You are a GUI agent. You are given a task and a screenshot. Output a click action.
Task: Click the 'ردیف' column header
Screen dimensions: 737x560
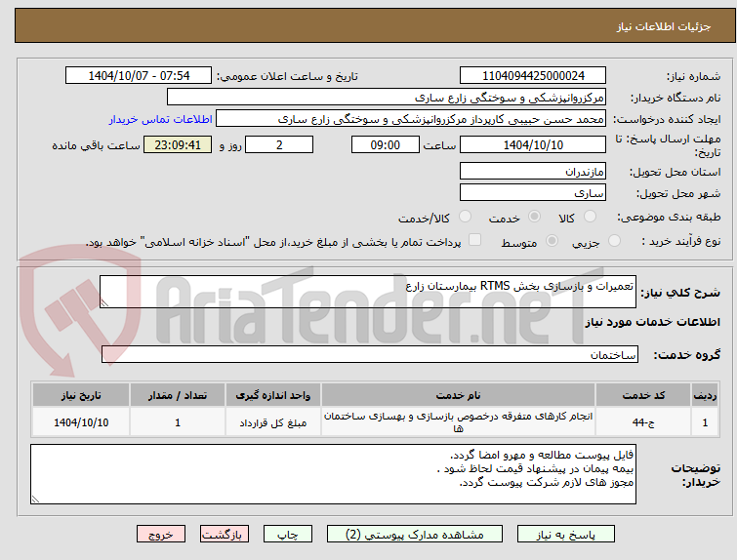pyautogui.click(x=705, y=395)
